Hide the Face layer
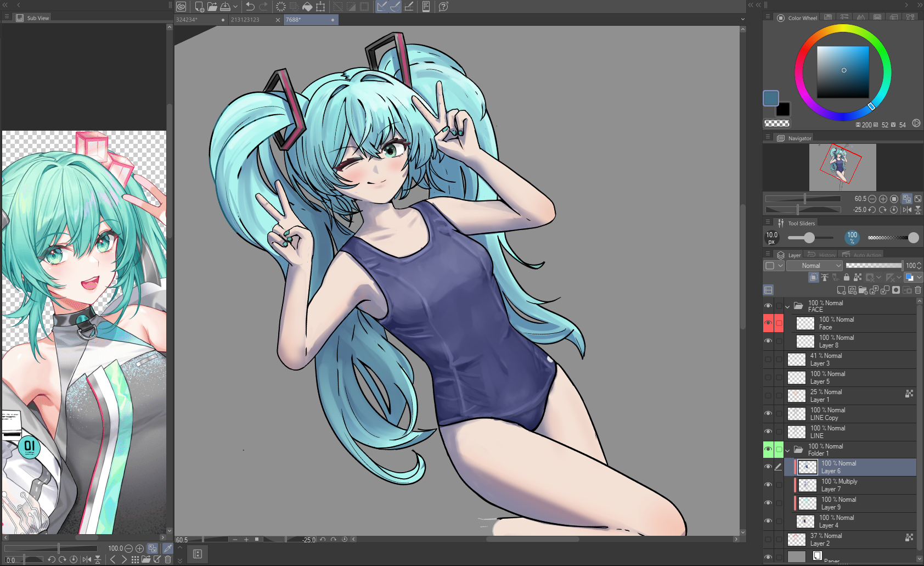Screen dimensions: 924x566 coord(768,323)
